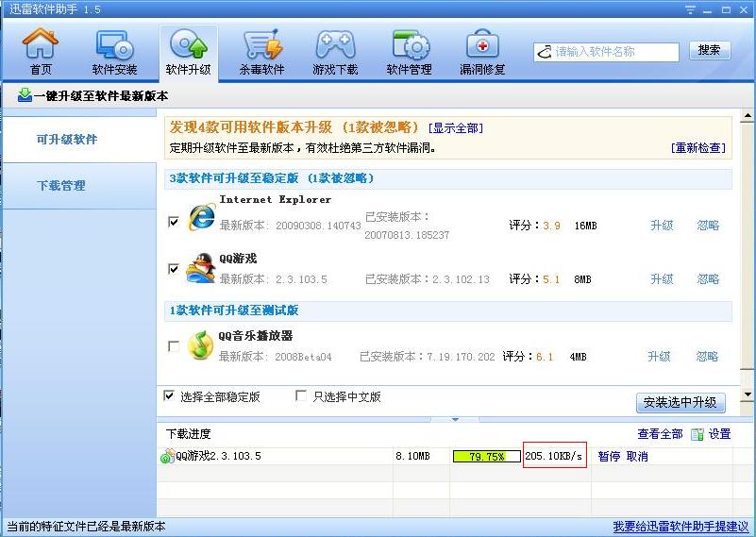The height and width of the screenshot is (537, 756).
Task: Click 升级 for QQ游戏
Action: (x=662, y=279)
